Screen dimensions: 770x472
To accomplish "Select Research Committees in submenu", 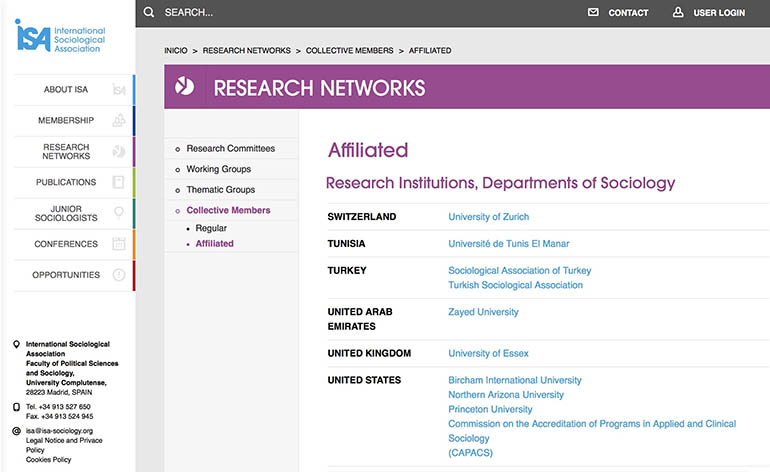I will (230, 148).
